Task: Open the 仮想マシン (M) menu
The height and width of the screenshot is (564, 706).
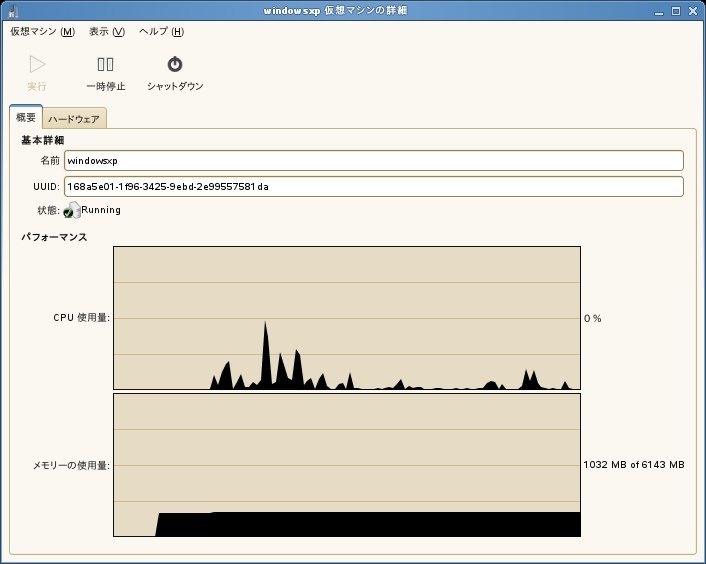Action: [42, 32]
